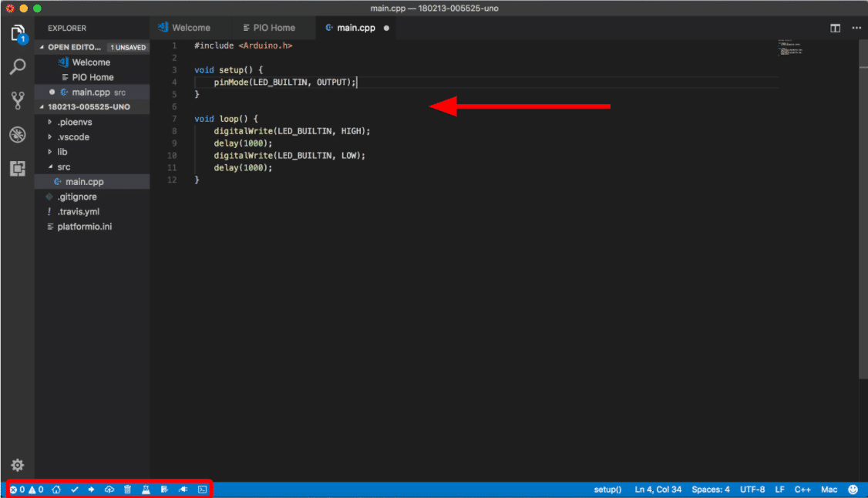This screenshot has width=868, height=498.
Task: Run PlatformIO Upload with arrow icon
Action: coord(91,490)
